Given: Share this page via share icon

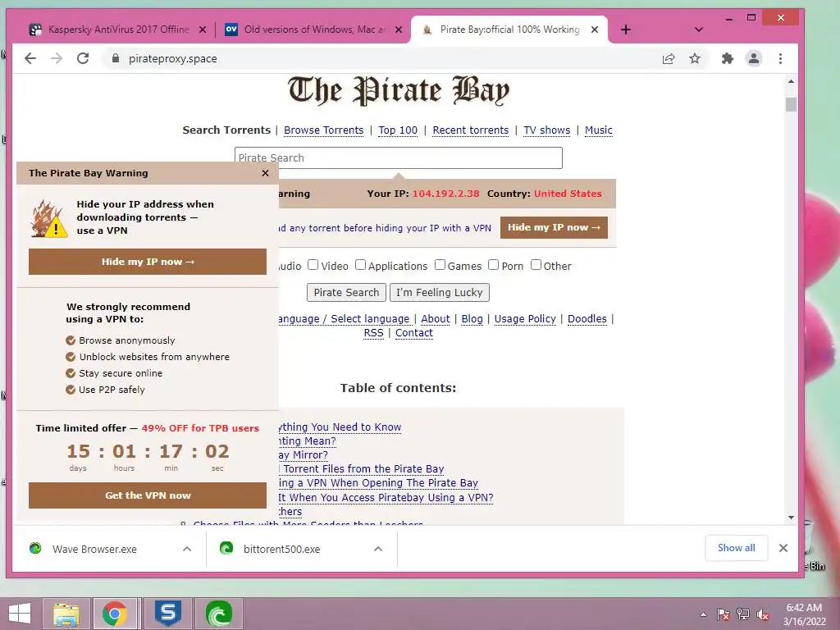Looking at the screenshot, I should point(668,58).
